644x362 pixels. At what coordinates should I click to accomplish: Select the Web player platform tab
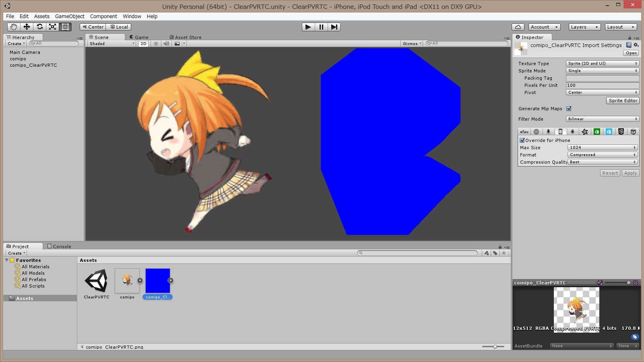point(536,132)
